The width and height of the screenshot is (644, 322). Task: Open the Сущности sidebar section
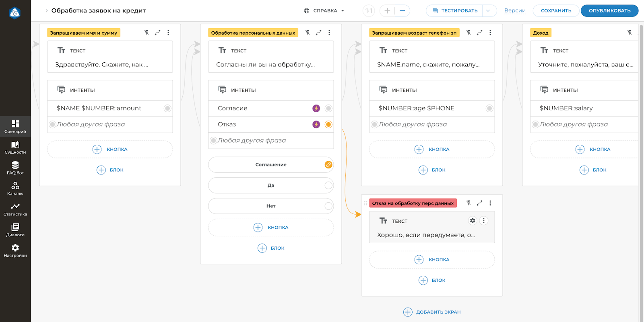click(15, 147)
